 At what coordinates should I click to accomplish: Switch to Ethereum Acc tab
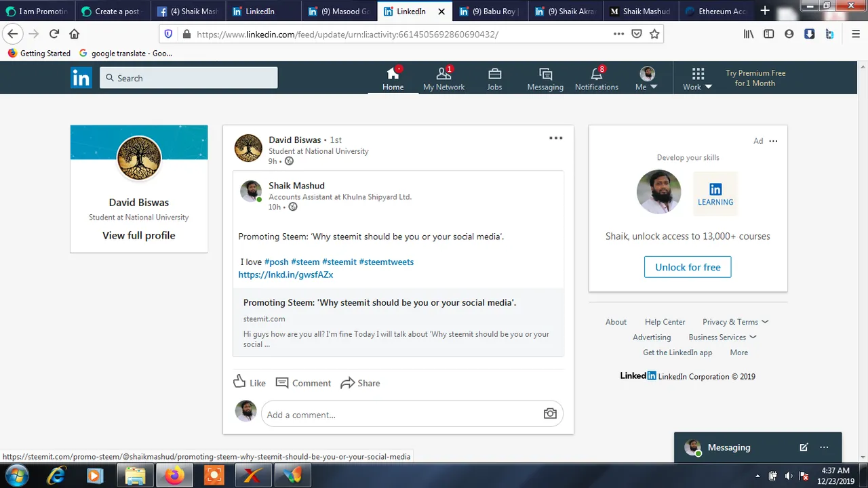tap(716, 11)
